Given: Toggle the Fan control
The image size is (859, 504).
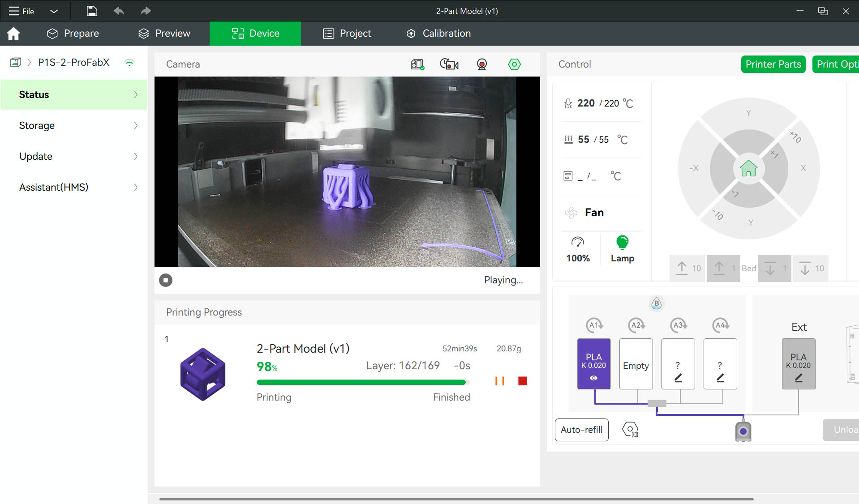Looking at the screenshot, I should point(584,213).
